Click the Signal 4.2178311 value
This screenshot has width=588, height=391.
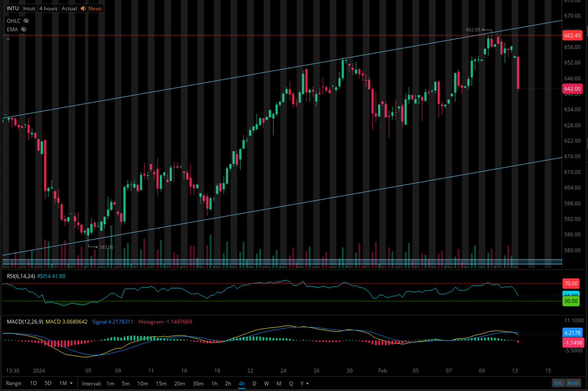tap(112, 321)
